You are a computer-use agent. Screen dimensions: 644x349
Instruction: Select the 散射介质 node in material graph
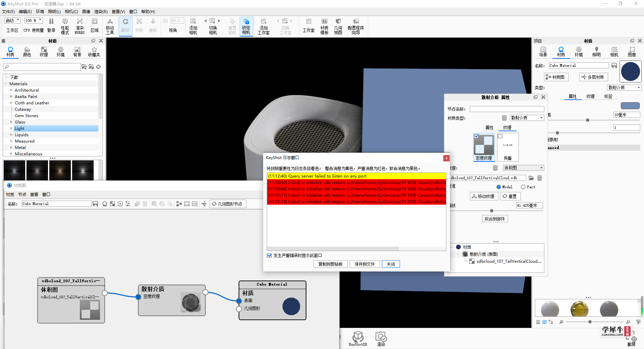172,300
